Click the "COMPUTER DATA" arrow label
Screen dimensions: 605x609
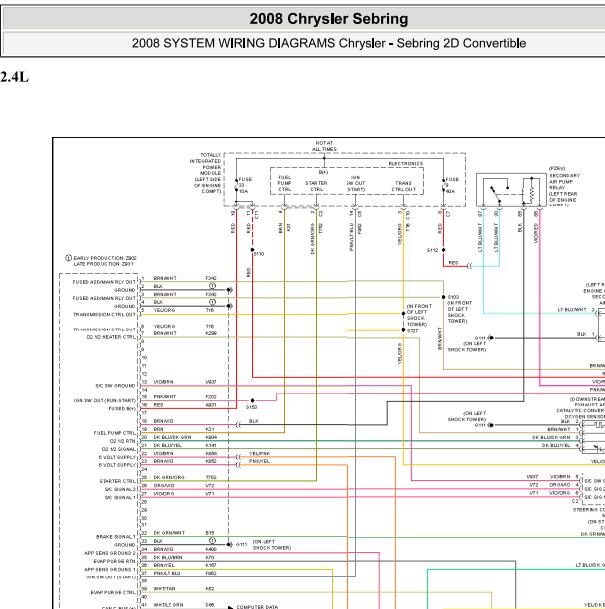(x=257, y=607)
